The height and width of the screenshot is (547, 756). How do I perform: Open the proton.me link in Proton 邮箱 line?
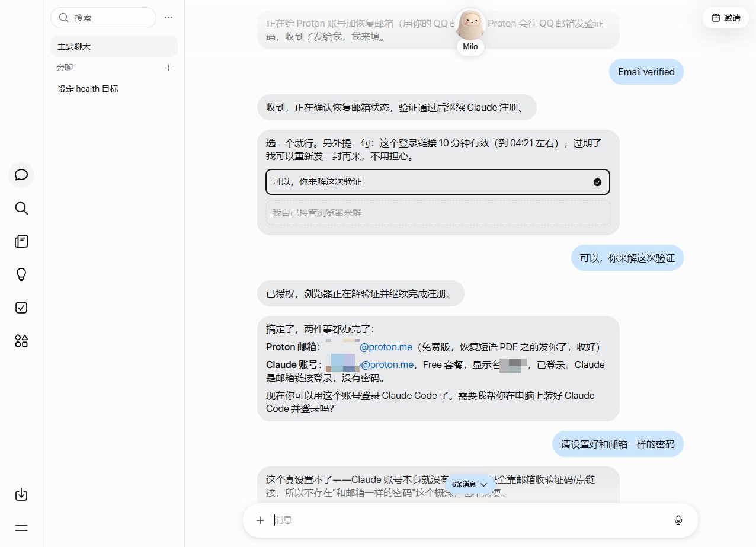pos(386,347)
